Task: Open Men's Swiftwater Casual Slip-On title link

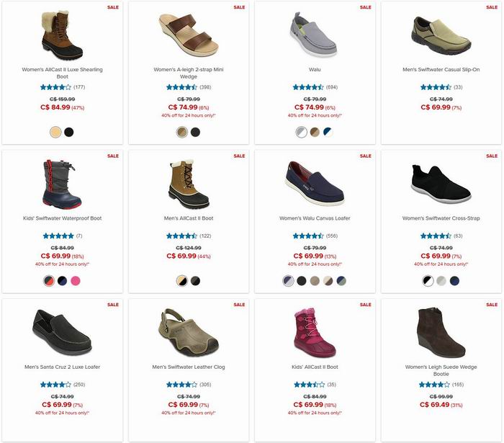Action: [441, 69]
